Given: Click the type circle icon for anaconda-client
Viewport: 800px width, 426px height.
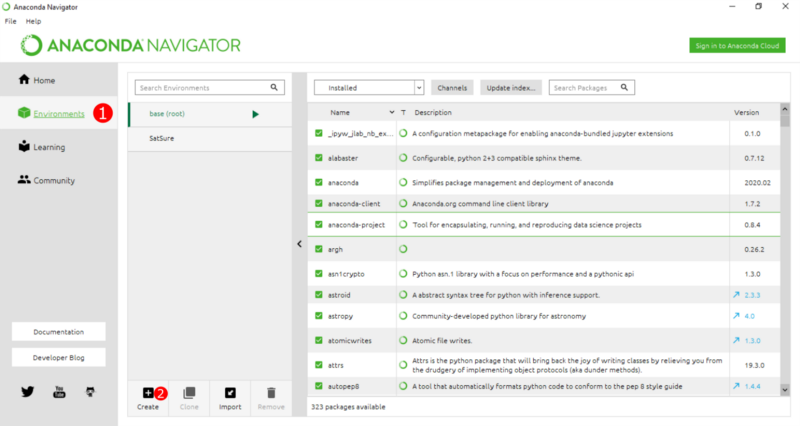Looking at the screenshot, I should (x=403, y=203).
